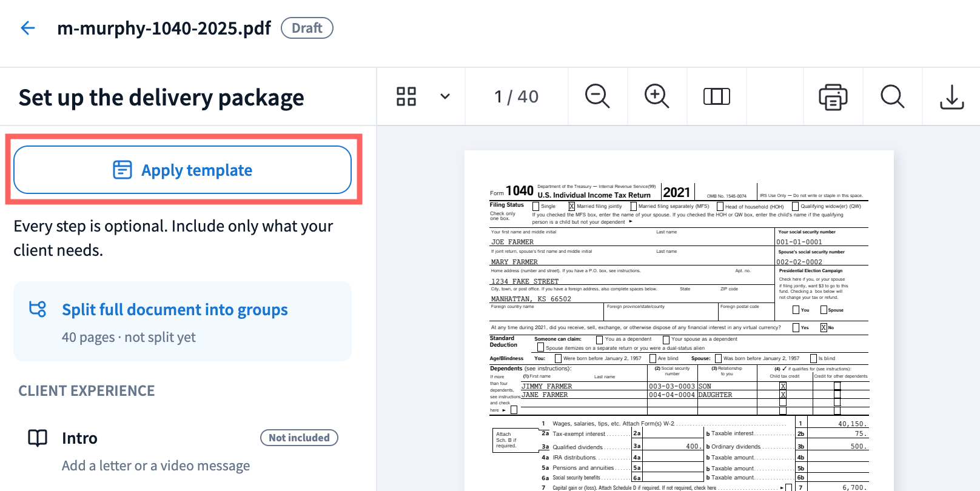Screen dimensions: 980x491
Task: Click the MARY FARMER spouse name
Action: pyautogui.click(x=514, y=262)
